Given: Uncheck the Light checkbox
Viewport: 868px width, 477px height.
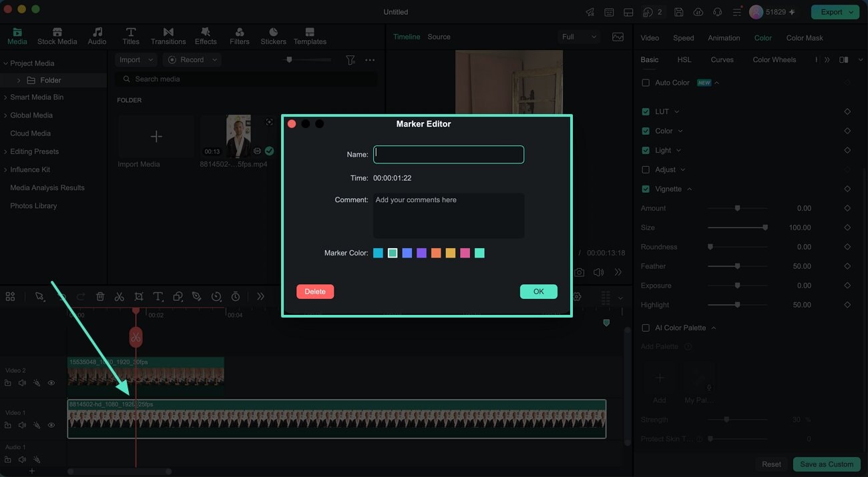Looking at the screenshot, I should point(646,150).
